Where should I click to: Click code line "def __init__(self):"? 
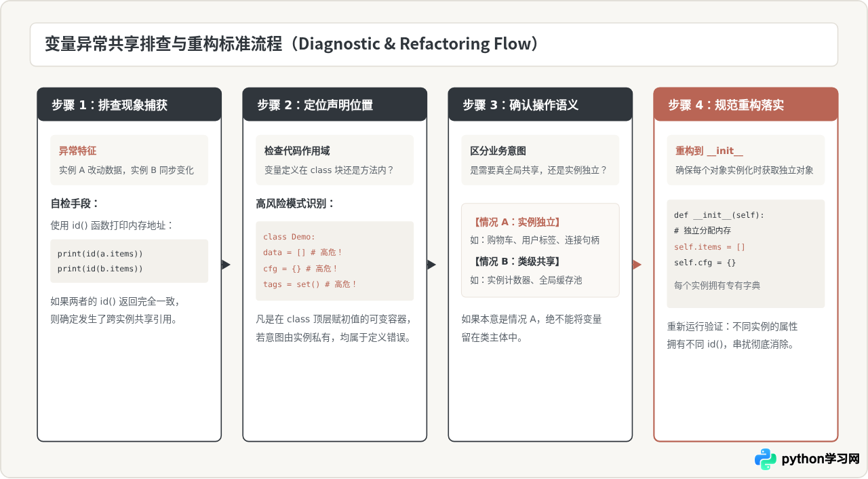click(719, 215)
